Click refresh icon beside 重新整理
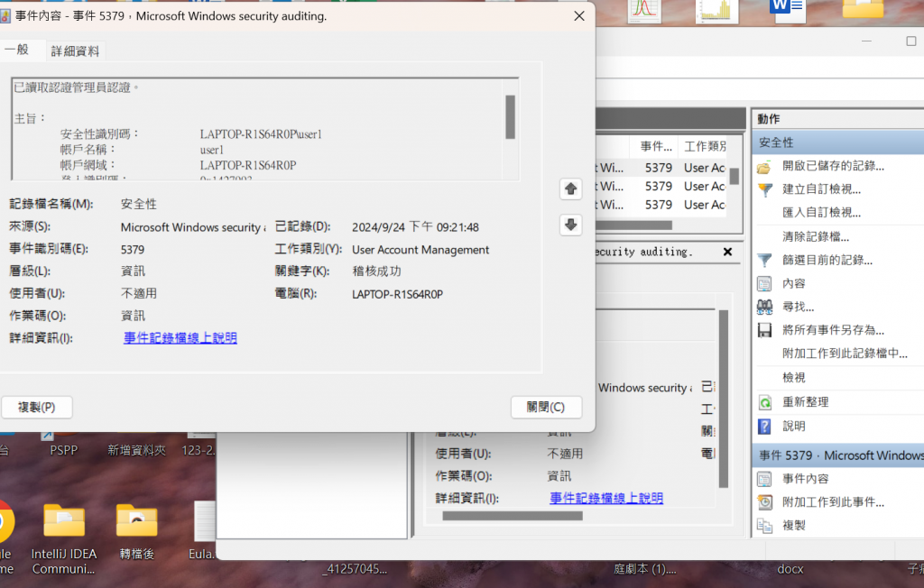The height and width of the screenshot is (588, 924). pos(764,402)
